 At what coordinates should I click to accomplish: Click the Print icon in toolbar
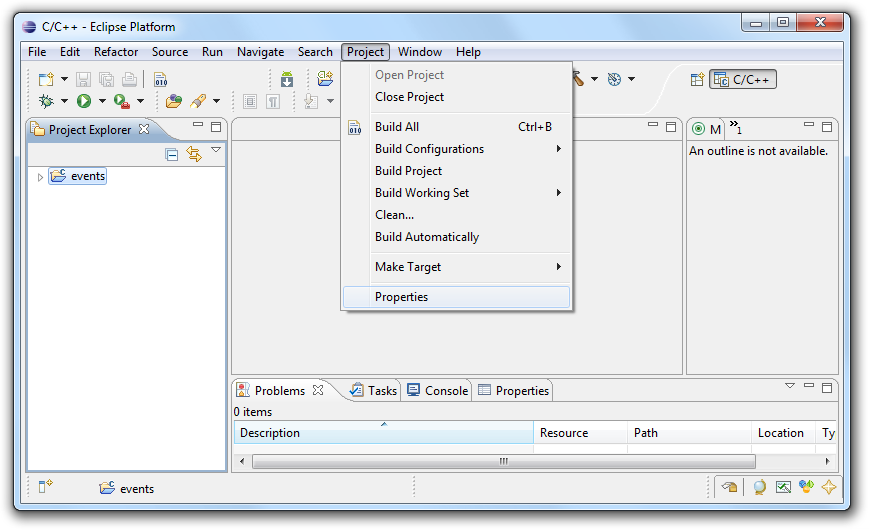(130, 79)
